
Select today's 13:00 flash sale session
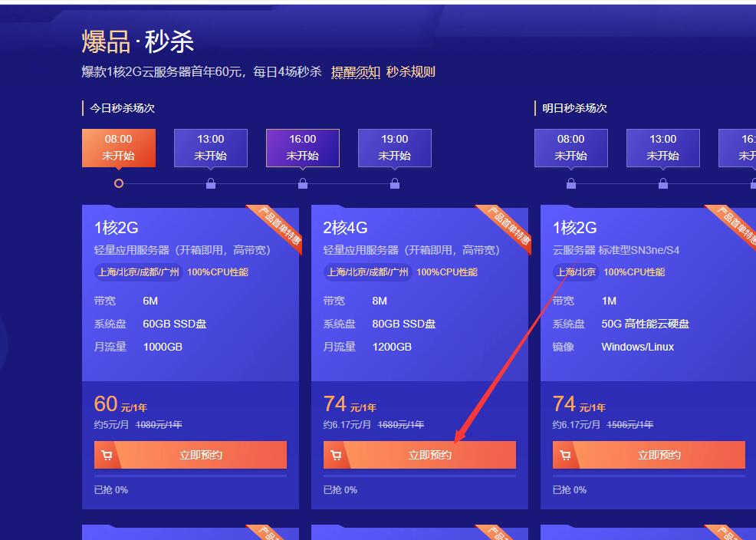pos(211,147)
